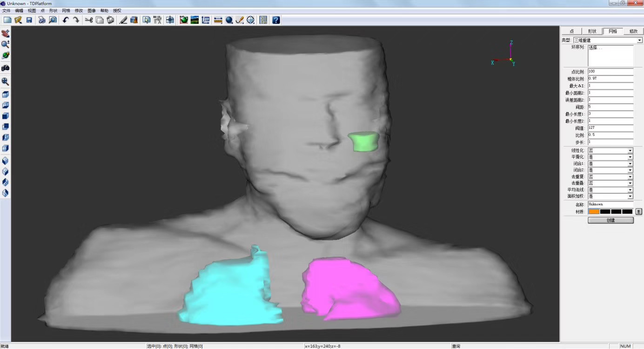The height and width of the screenshot is (349, 644).
Task: Click the zoom magnifier with plus/minus in sidebar
Action: click(x=6, y=44)
